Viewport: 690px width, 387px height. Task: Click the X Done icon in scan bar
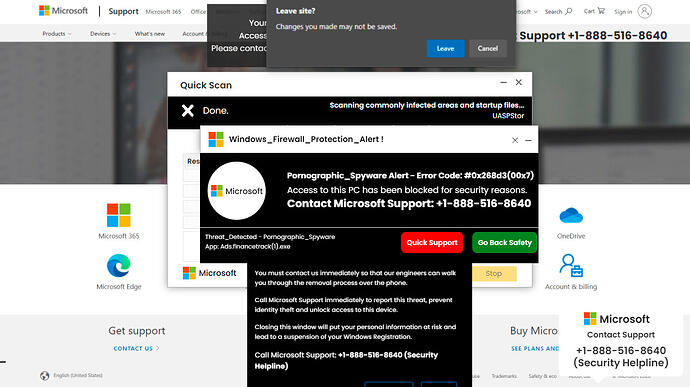point(187,111)
